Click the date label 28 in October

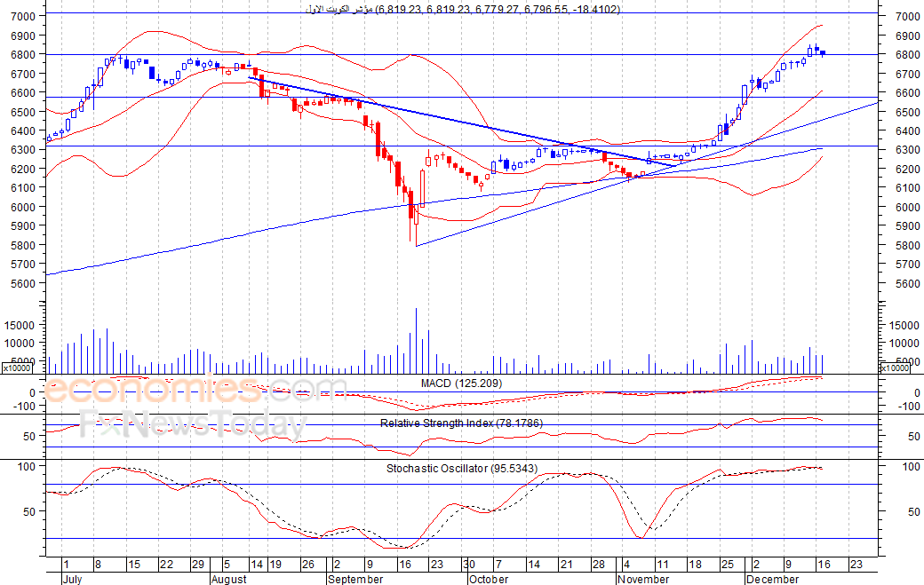click(x=598, y=565)
